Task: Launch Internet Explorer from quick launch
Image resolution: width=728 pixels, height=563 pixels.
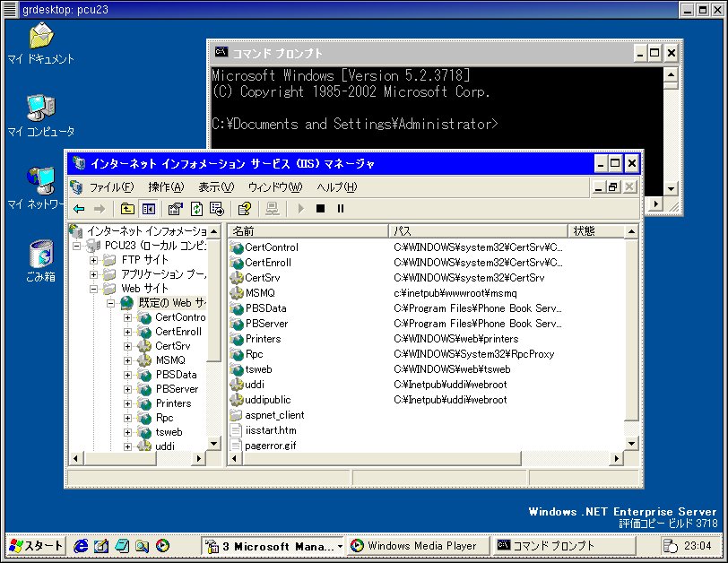Action: click(82, 546)
